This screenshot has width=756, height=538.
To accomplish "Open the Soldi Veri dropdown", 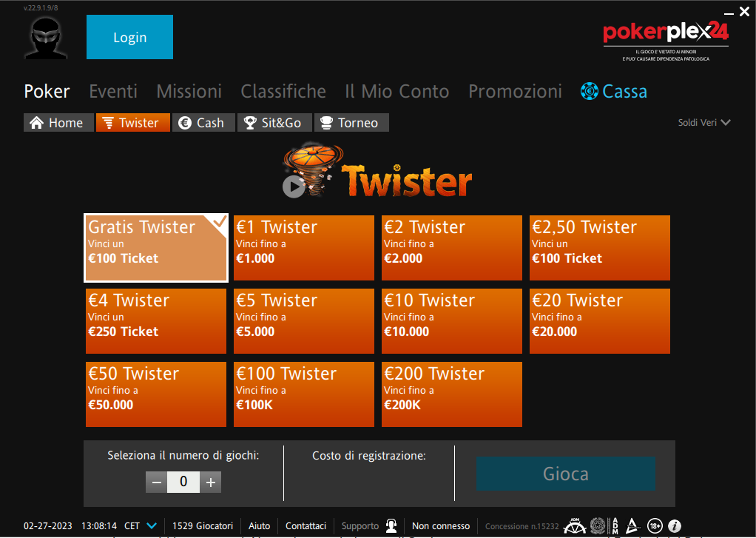I will click(704, 123).
